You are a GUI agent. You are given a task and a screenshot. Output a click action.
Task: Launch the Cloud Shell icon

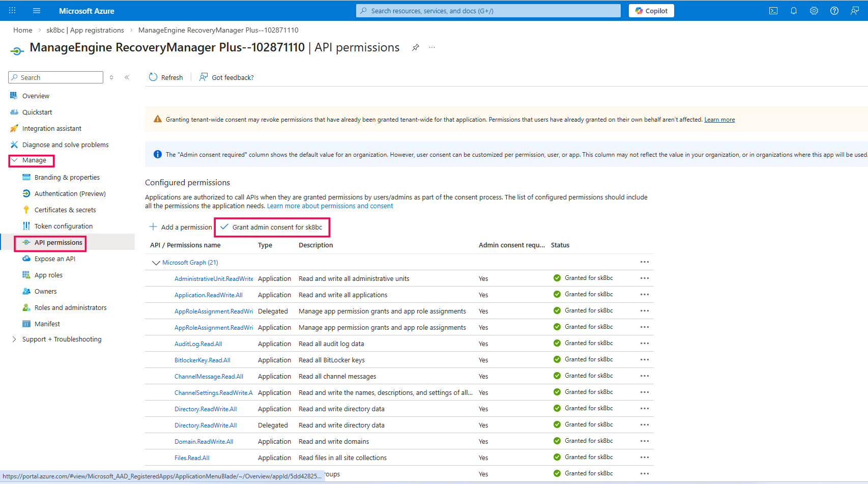[x=773, y=11]
